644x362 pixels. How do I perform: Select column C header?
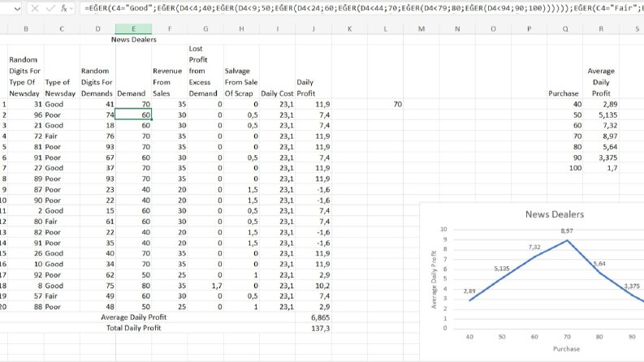click(x=62, y=28)
